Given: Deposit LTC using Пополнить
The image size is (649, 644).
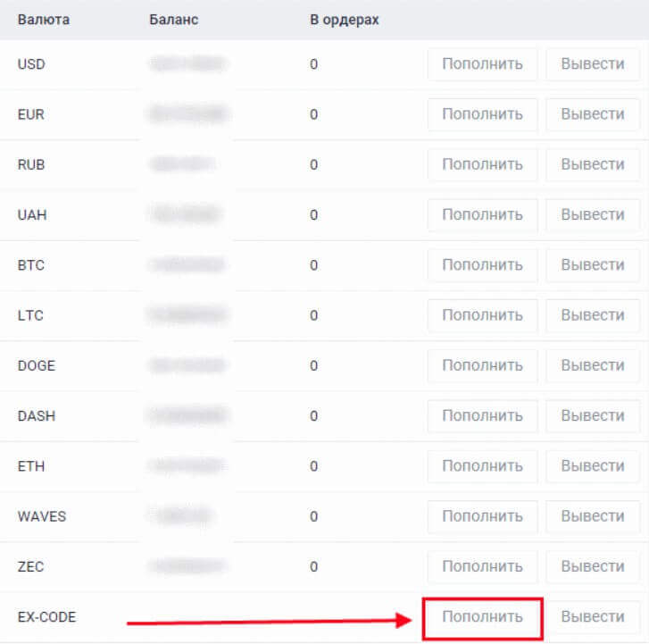Looking at the screenshot, I should pyautogui.click(x=482, y=315).
